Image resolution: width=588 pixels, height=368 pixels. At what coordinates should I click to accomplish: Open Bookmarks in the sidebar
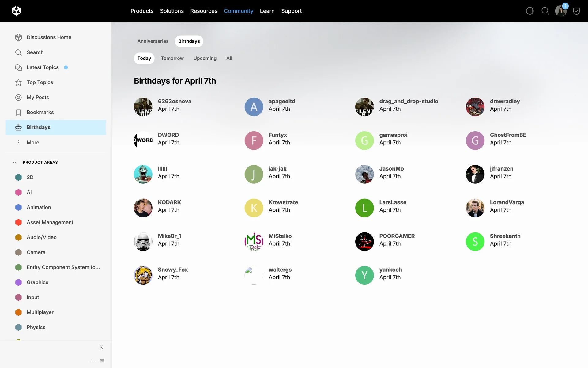(x=40, y=112)
